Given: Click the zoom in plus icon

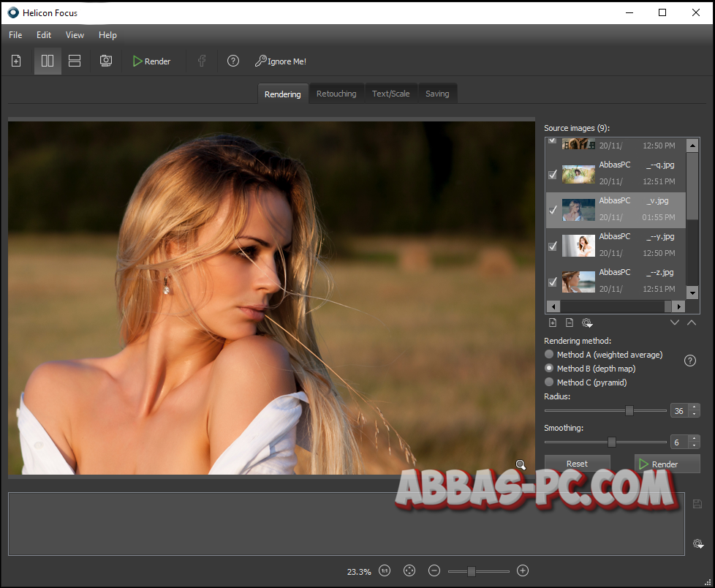Looking at the screenshot, I should click(x=523, y=570).
